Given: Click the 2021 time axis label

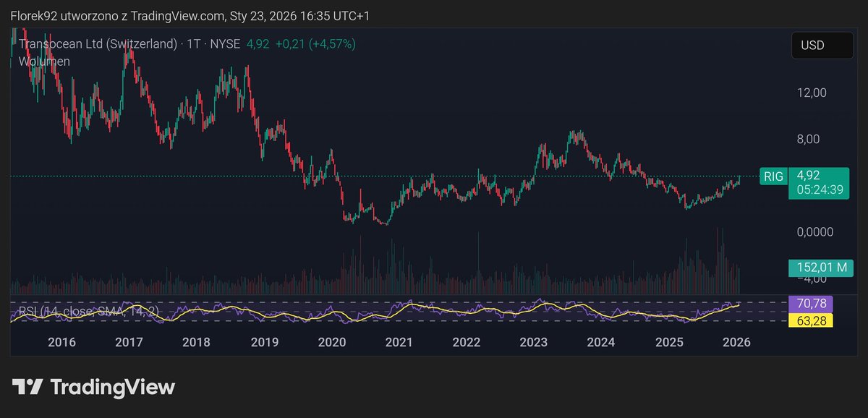Looking at the screenshot, I should point(399,342).
